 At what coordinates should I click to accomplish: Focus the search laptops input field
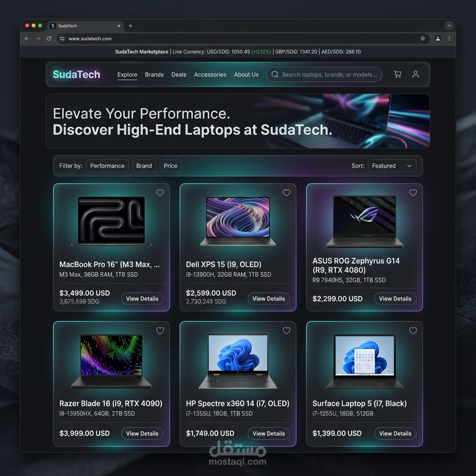(x=324, y=74)
